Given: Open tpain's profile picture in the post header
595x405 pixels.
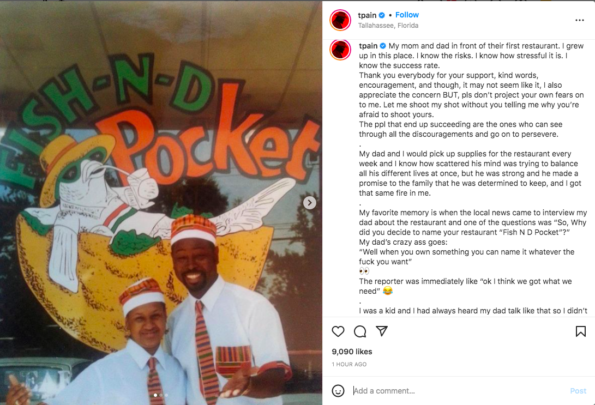Looking at the screenshot, I should (x=340, y=20).
